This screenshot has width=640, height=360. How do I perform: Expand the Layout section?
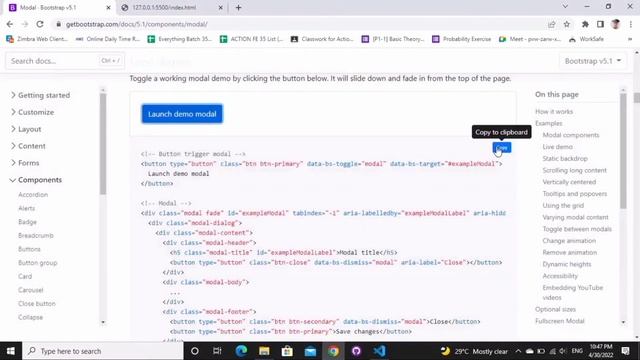(x=26, y=129)
